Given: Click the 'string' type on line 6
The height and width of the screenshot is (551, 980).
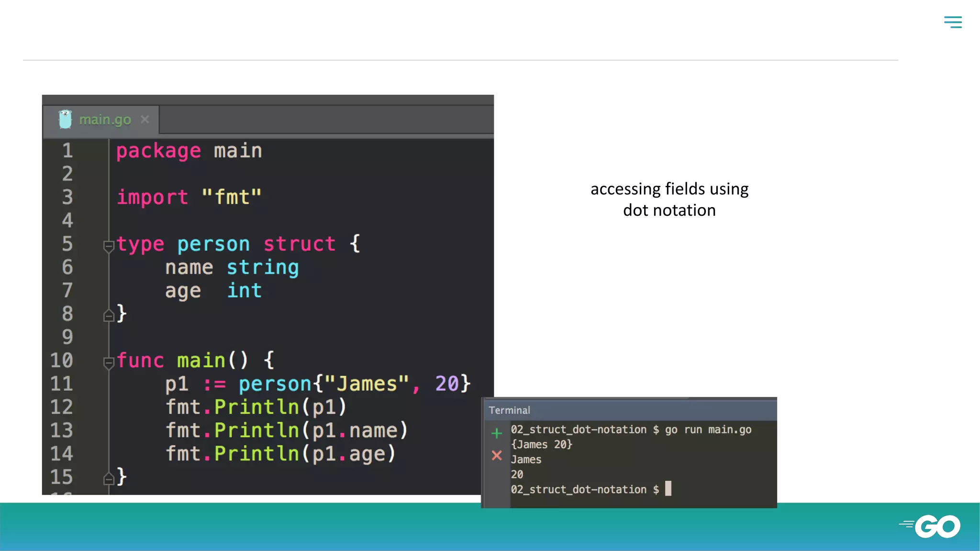Looking at the screenshot, I should coord(263,268).
